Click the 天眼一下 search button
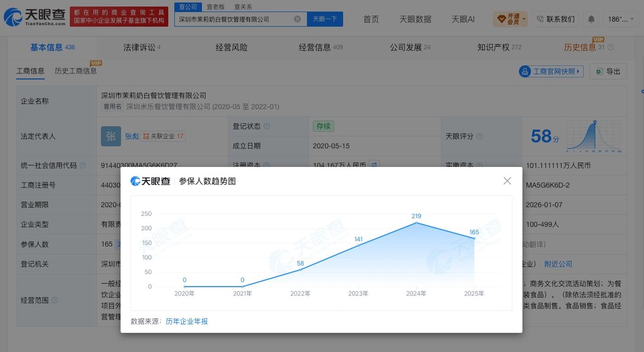This screenshot has height=352, width=644. 325,19
